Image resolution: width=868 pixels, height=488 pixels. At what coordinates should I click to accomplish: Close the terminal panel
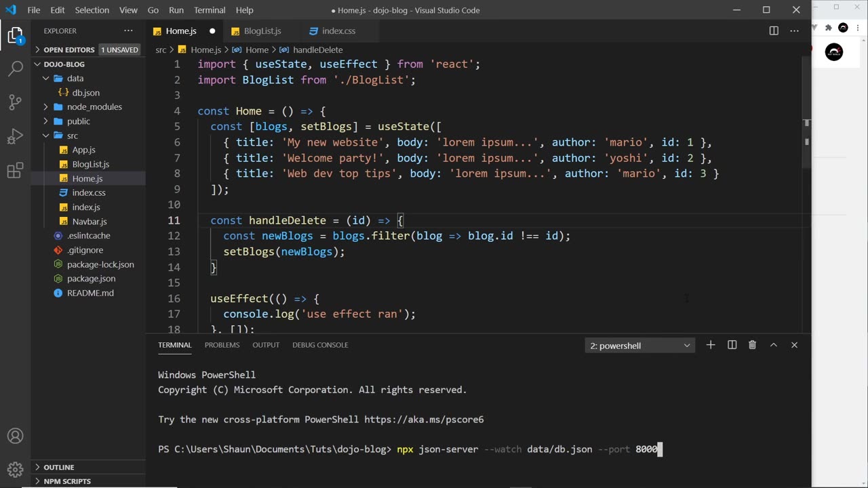pos(794,345)
